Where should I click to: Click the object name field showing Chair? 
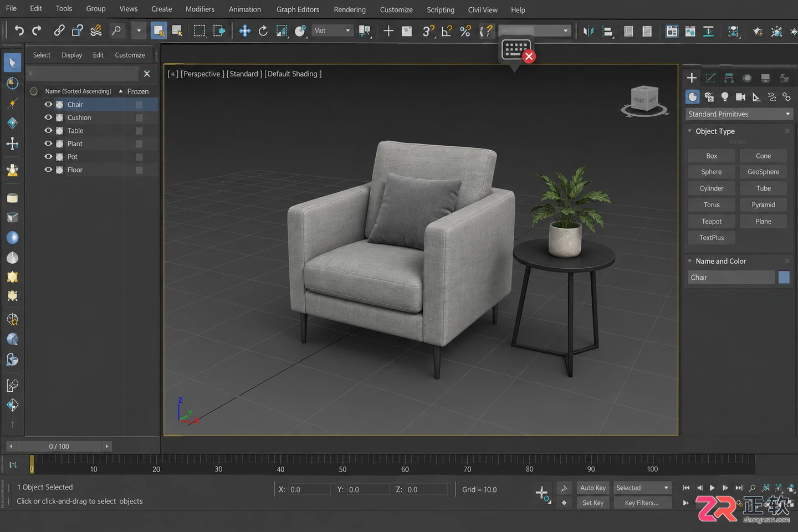point(731,278)
